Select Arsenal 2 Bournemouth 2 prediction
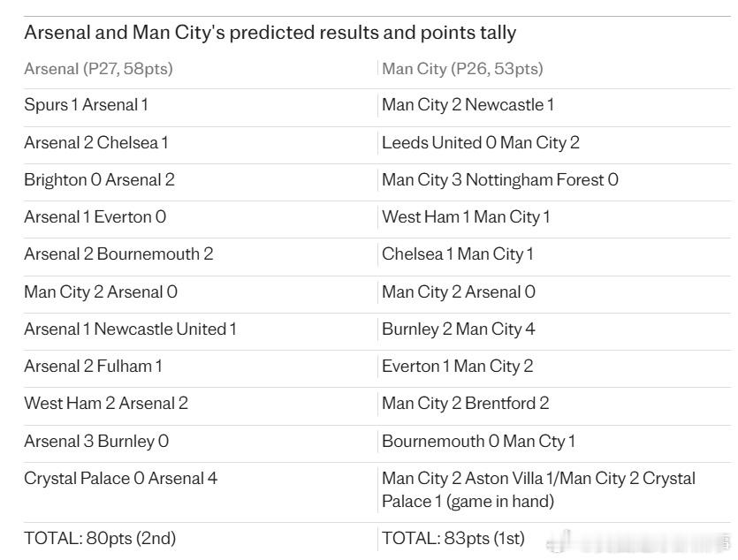Image resolution: width=738 pixels, height=560 pixels. (118, 254)
